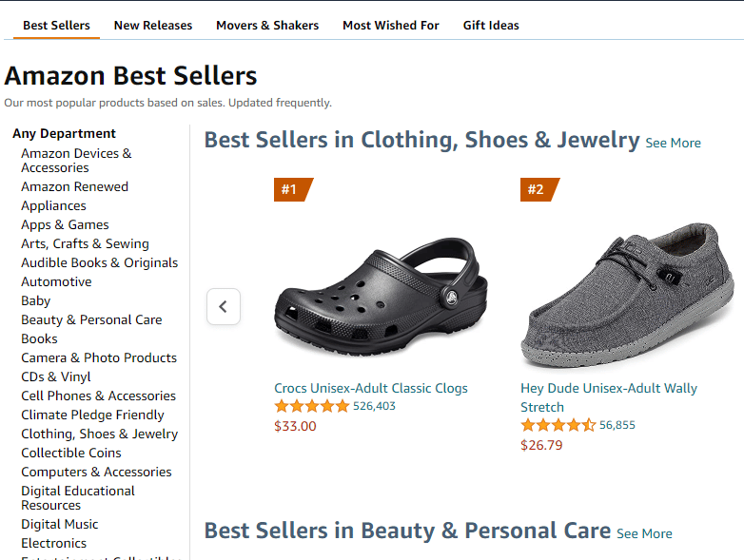See more Beauty & Personal Care best sellers

point(644,534)
